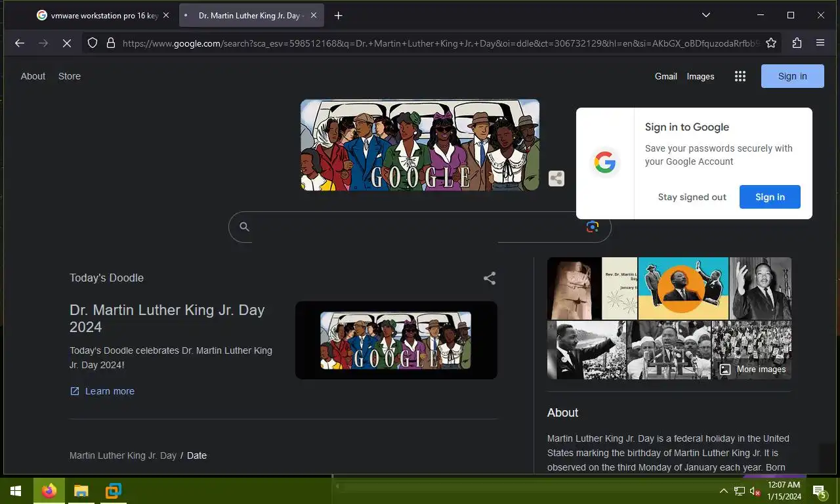
Task: Click the muted volume tray icon
Action: tap(755, 491)
